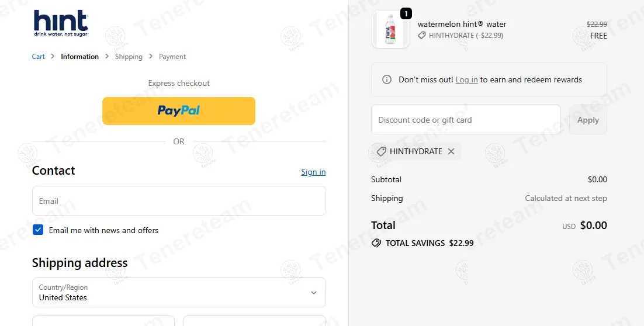The image size is (644, 326).
Task: Click the Sign in link
Action: 313,172
